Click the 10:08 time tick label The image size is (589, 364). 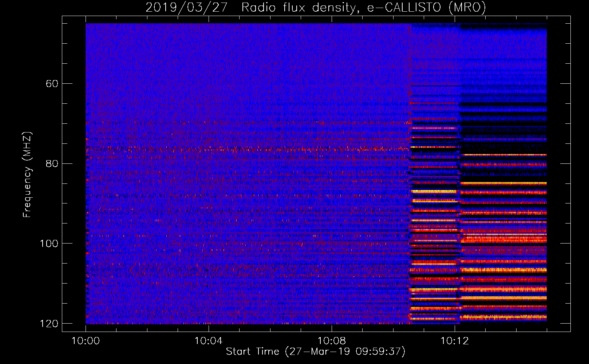coord(332,341)
